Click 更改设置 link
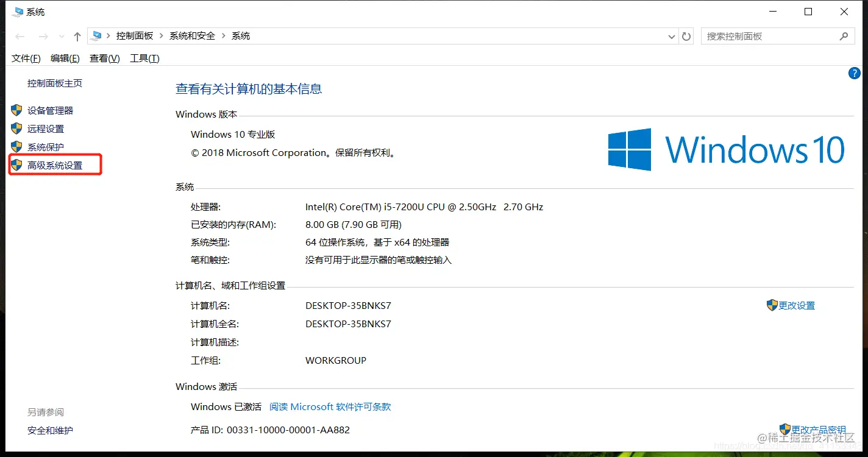Screen dimensions: 868x457 click(x=797, y=305)
